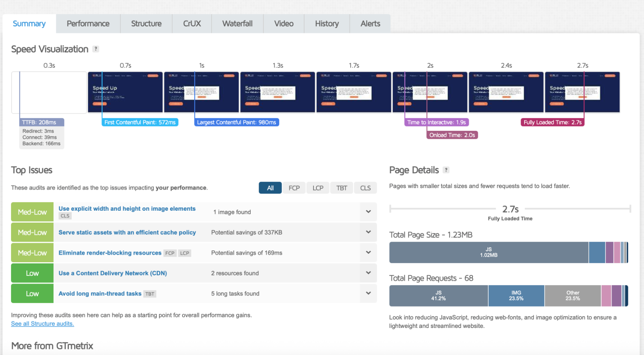The height and width of the screenshot is (355, 644).
Task: Click the FCP tag on render-blocking resources row
Action: pyautogui.click(x=170, y=253)
